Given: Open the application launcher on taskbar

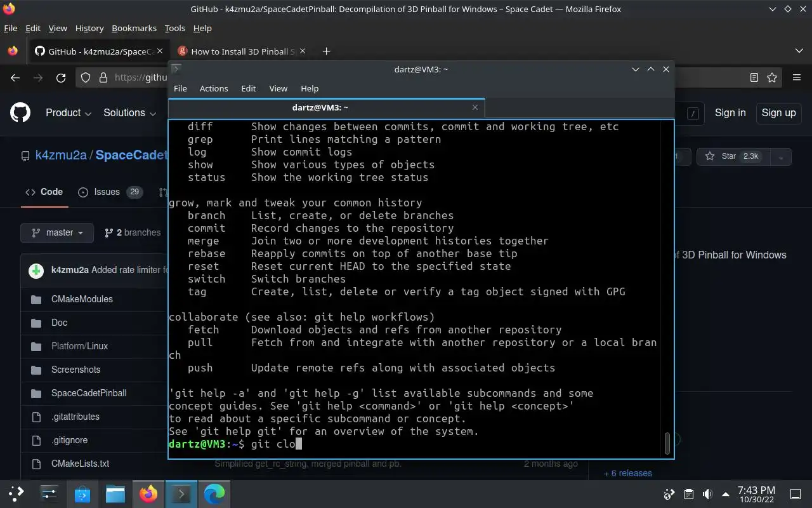Looking at the screenshot, I should (x=16, y=493).
